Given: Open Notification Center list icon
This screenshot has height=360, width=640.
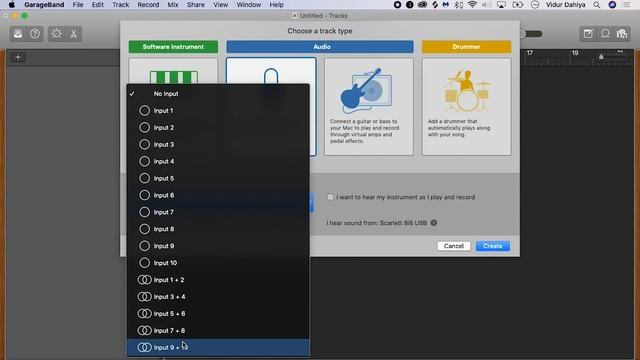Looking at the screenshot, I should click(x=626, y=5).
